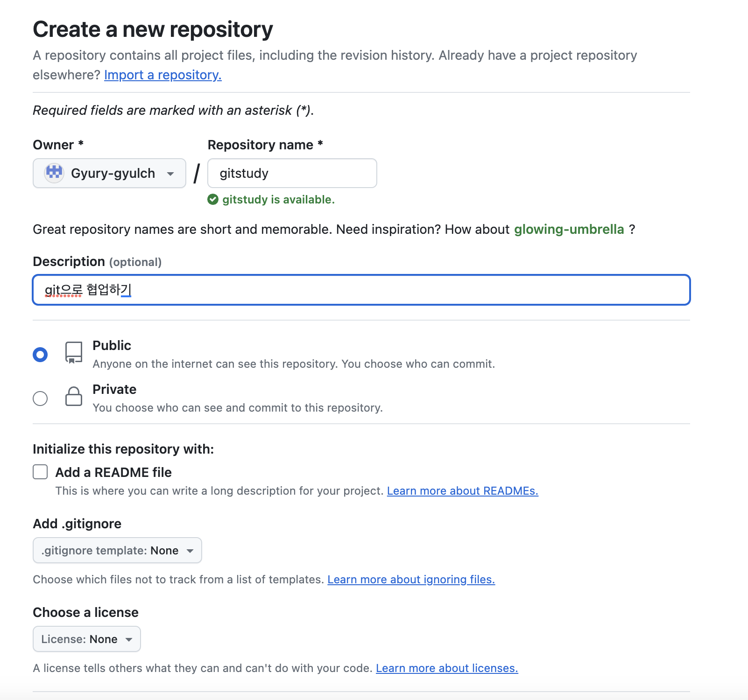This screenshot has width=748, height=700.
Task: Click into the Description text field
Action: click(x=361, y=290)
